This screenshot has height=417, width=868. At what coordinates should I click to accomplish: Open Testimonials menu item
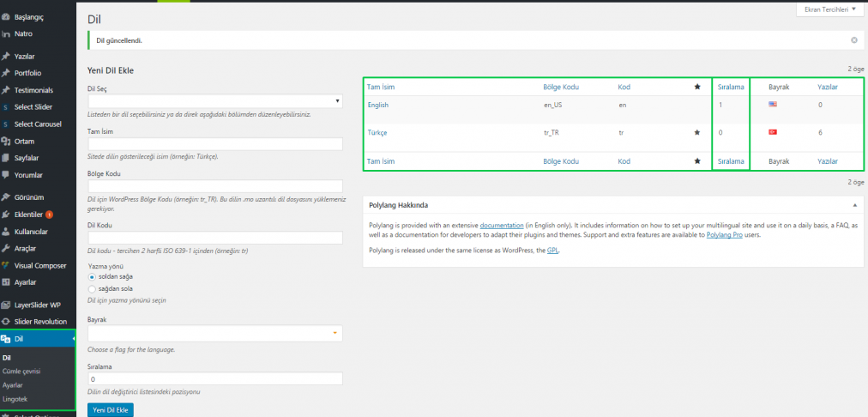click(33, 90)
